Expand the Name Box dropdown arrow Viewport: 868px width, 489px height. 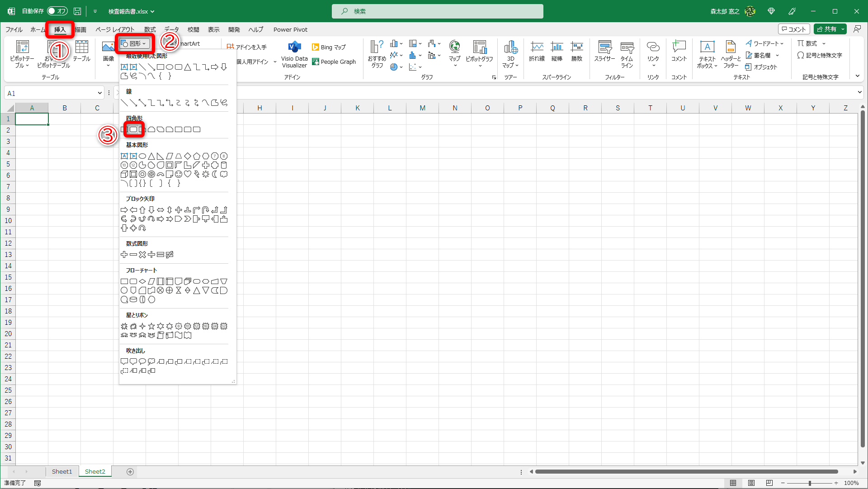click(99, 93)
